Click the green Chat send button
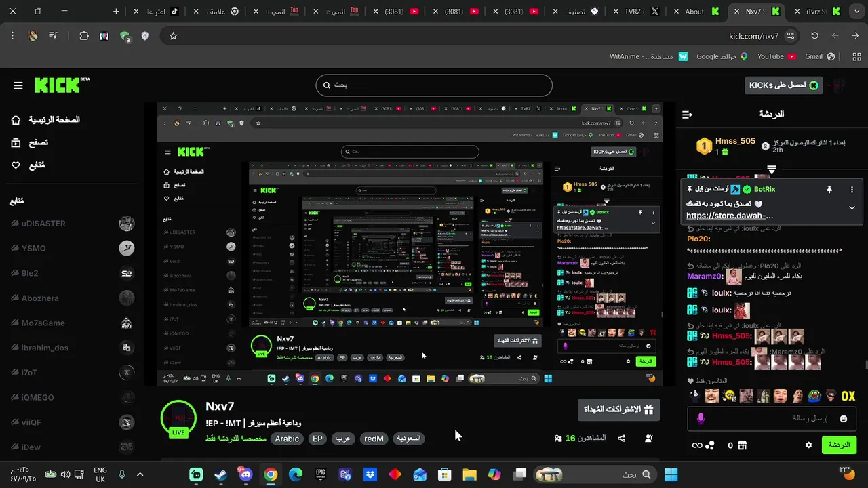The height and width of the screenshot is (488, 868). [840, 445]
